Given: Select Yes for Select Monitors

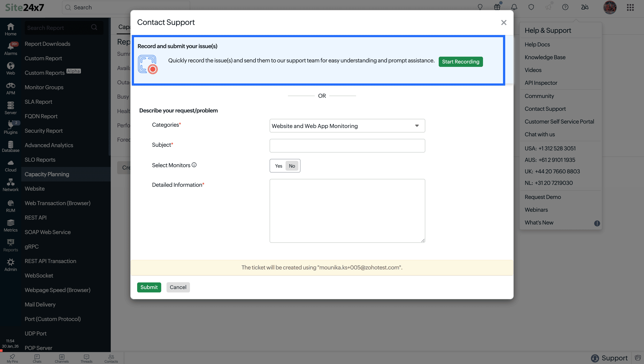Looking at the screenshot, I should pos(278,166).
